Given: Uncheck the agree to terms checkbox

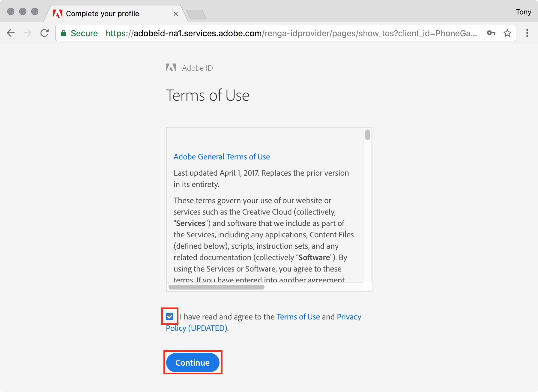Looking at the screenshot, I should click(170, 316).
